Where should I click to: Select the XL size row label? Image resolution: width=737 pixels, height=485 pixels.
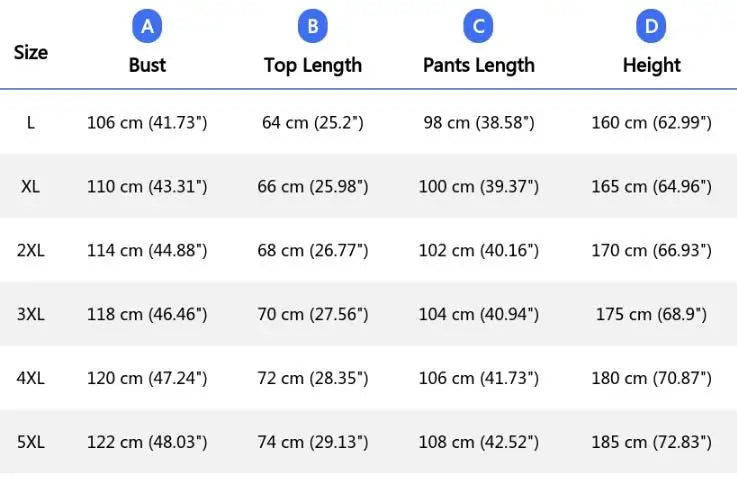click(31, 186)
